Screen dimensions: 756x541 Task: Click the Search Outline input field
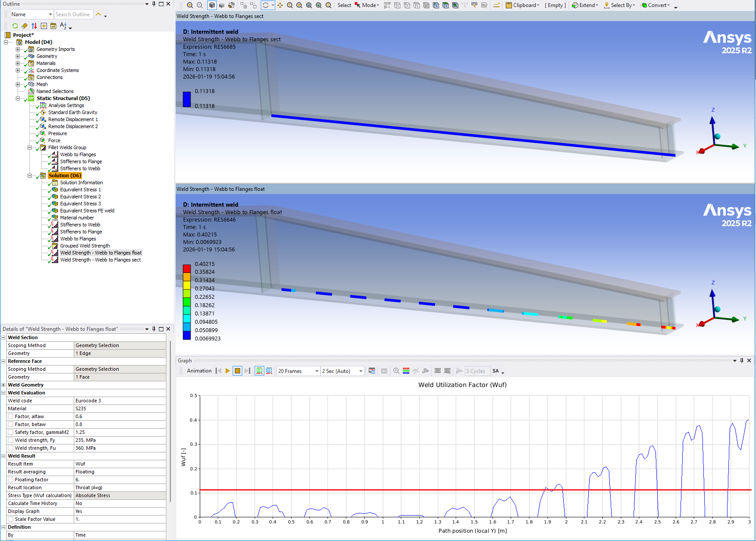pos(73,14)
